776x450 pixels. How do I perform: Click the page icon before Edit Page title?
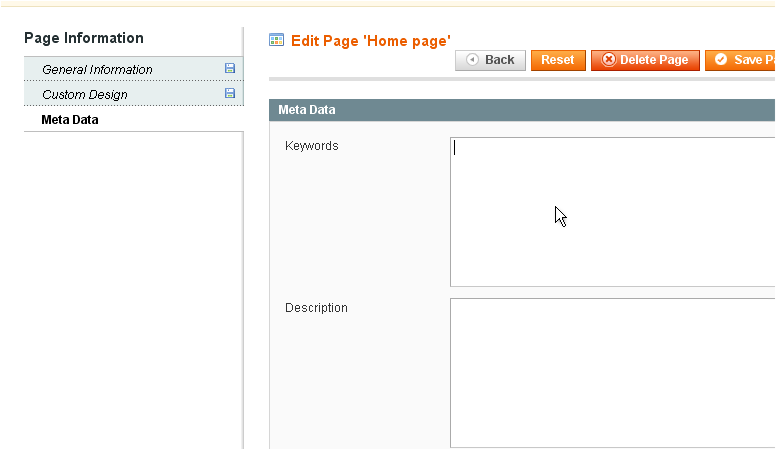coord(277,41)
